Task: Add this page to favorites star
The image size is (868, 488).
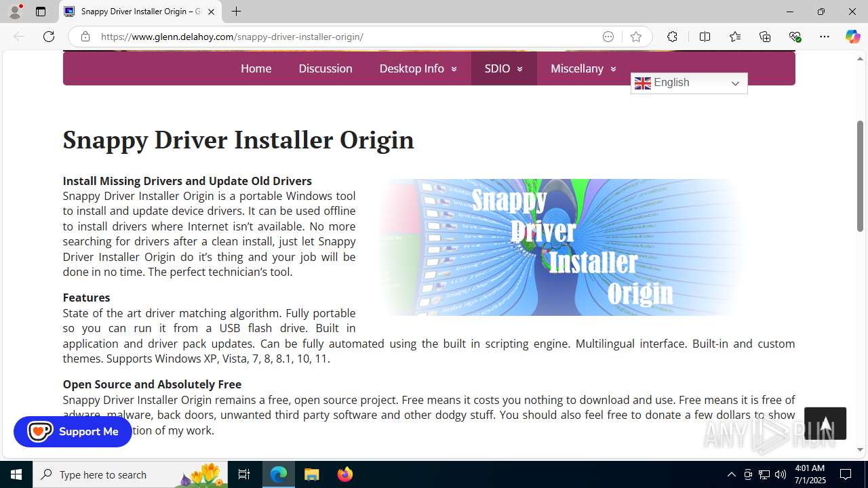Action: [636, 37]
